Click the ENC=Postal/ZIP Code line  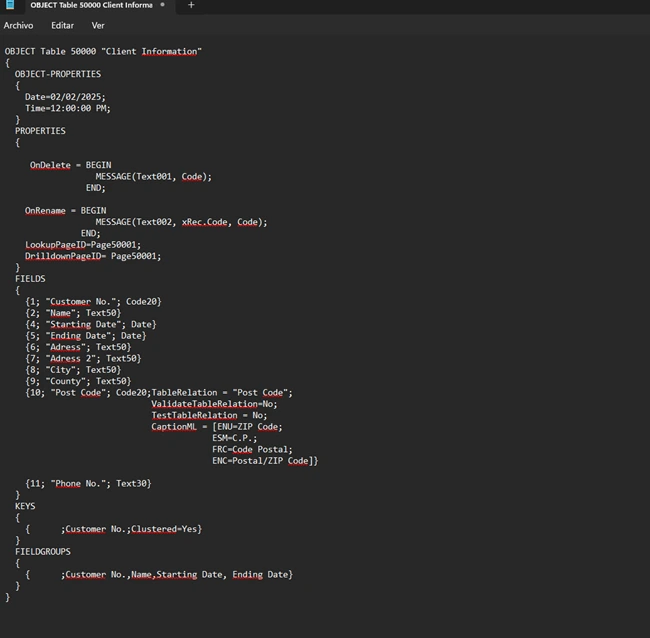pos(265,461)
